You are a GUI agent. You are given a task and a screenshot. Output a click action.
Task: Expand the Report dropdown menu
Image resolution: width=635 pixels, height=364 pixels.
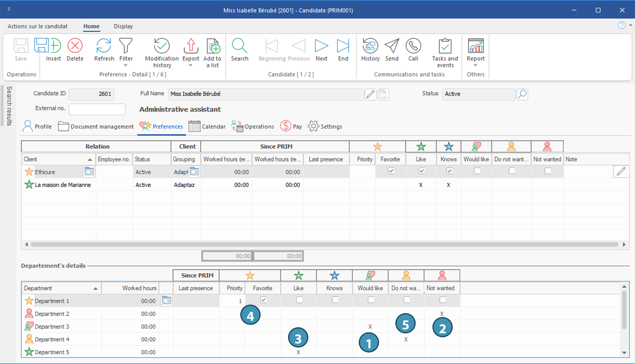[x=476, y=65]
